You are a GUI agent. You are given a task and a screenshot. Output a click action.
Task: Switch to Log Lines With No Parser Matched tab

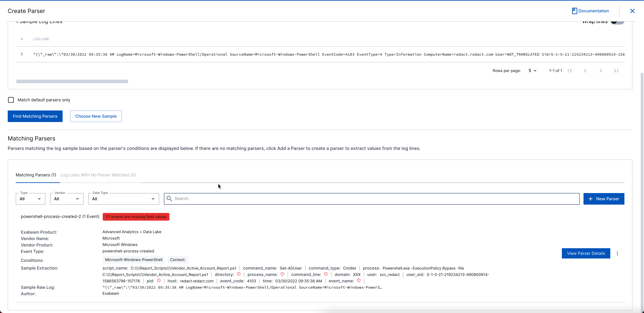pos(98,175)
